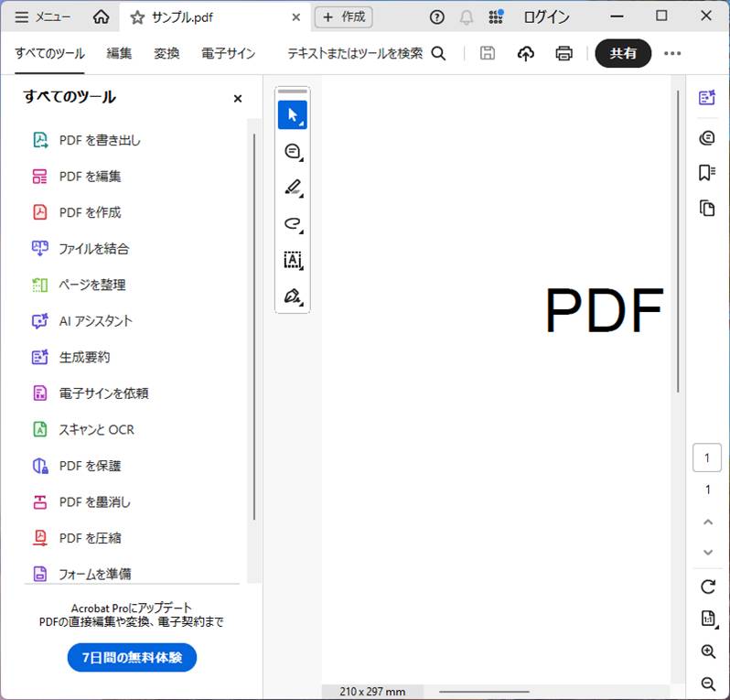
Task: Click the 作成 button
Action: [x=344, y=17]
